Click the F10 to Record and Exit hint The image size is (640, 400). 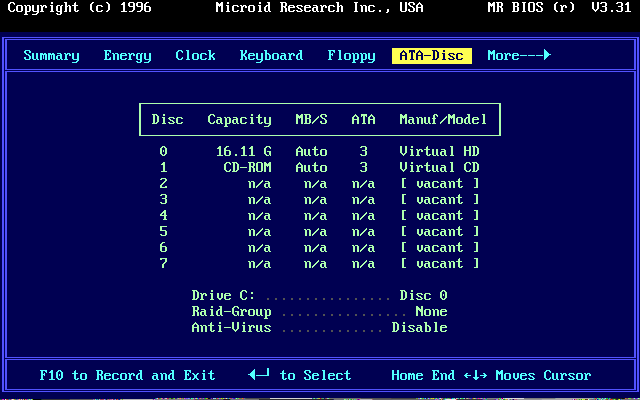pyautogui.click(x=127, y=376)
